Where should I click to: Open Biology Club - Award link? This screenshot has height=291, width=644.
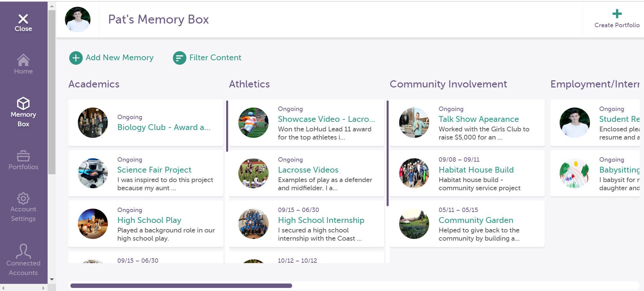[x=164, y=127]
